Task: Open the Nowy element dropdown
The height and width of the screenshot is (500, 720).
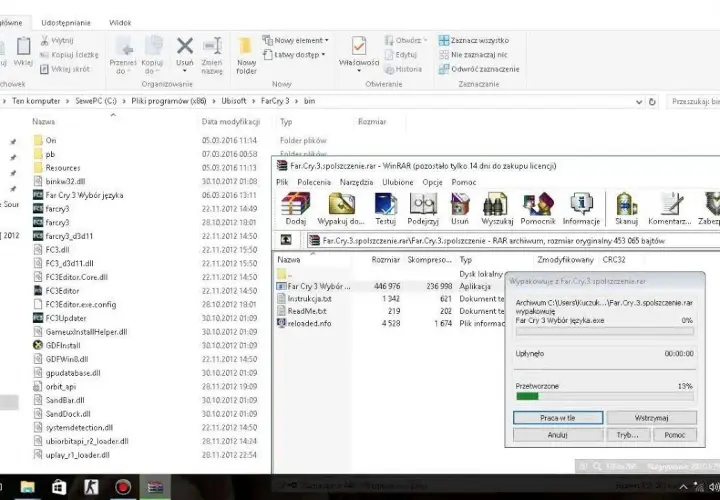Action: point(295,40)
